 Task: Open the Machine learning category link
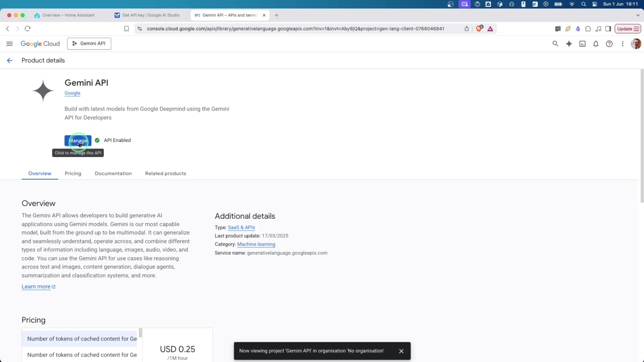coord(256,244)
